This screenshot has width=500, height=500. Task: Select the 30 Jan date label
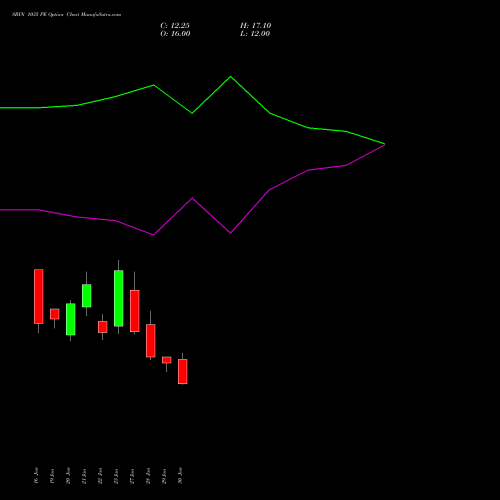(180, 476)
